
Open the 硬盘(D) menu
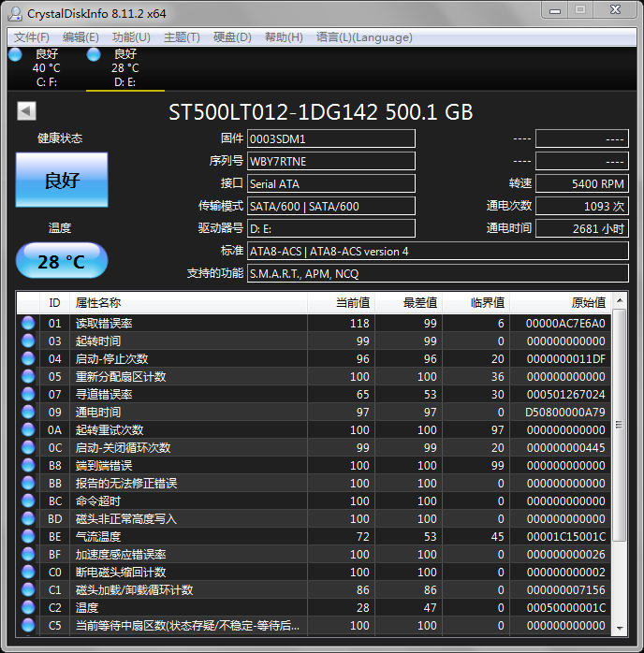[x=232, y=37]
